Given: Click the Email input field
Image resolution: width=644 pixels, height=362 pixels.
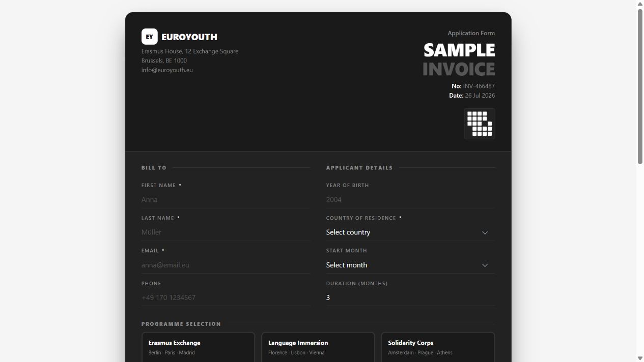Looking at the screenshot, I should tap(226, 265).
